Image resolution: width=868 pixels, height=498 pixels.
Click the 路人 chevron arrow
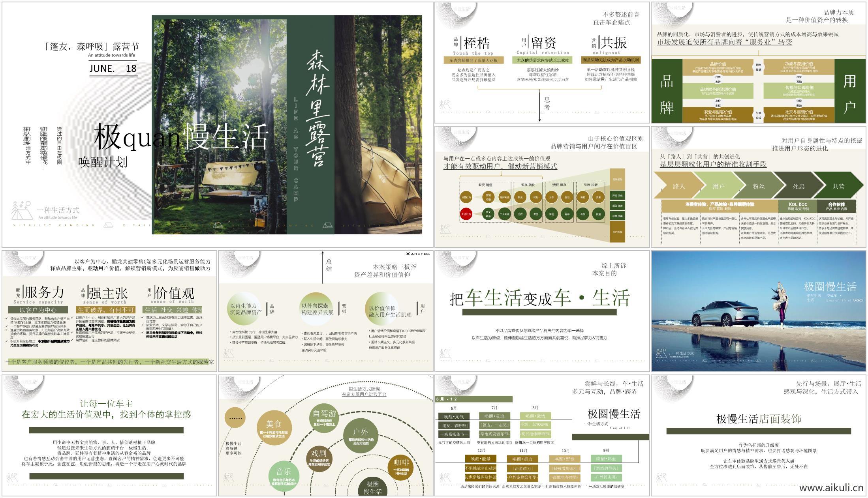(x=678, y=186)
